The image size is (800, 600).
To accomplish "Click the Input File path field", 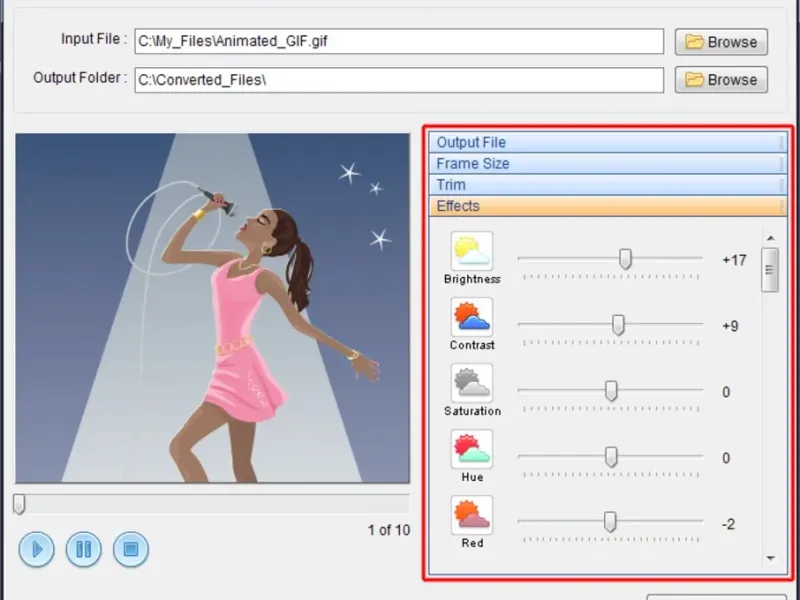I will click(x=399, y=41).
